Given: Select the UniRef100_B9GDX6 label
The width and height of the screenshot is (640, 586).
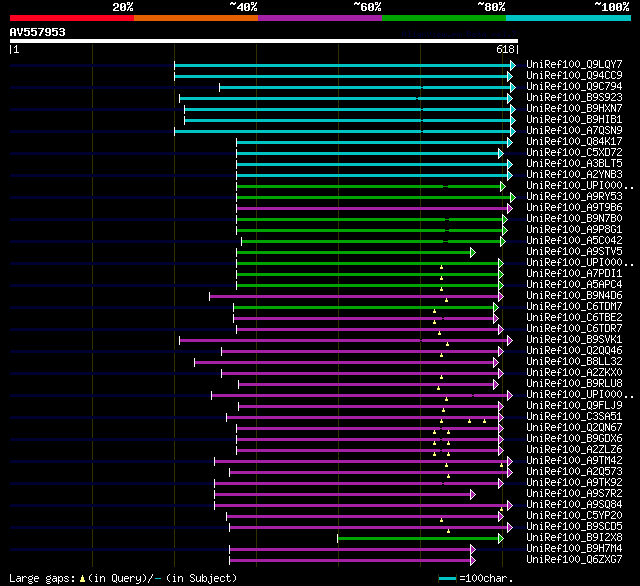Looking at the screenshot, I should click(x=574, y=439).
